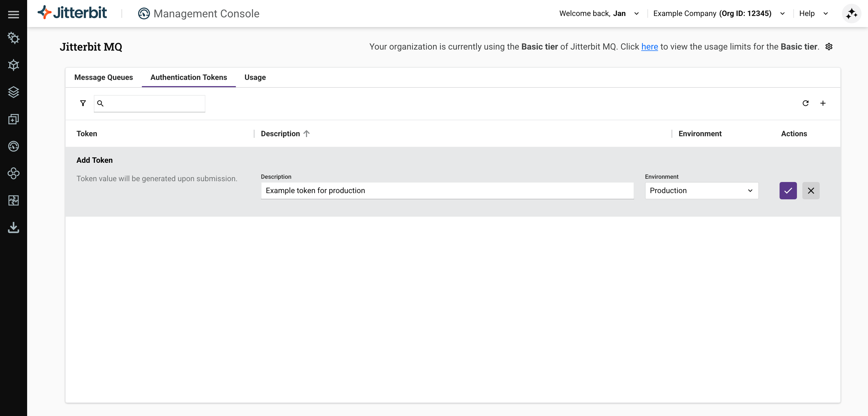Open the hamburger navigation menu
Image resolution: width=868 pixels, height=416 pixels.
click(x=14, y=14)
